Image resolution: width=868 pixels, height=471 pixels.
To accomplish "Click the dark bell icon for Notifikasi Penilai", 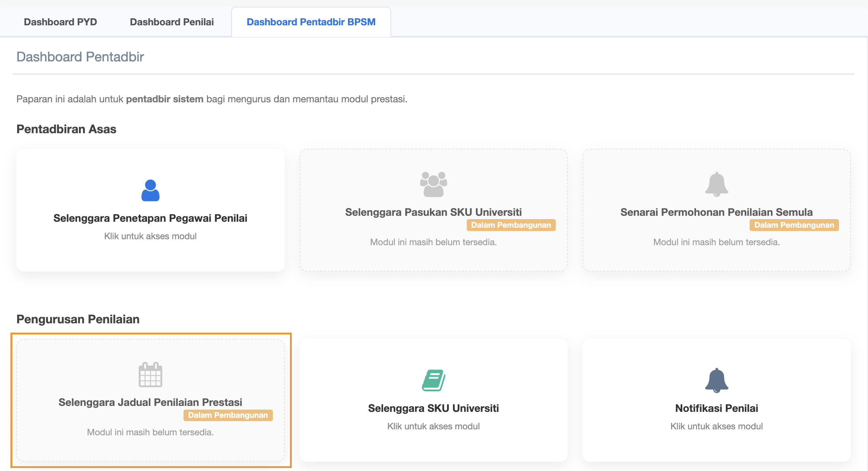I will tap(717, 380).
